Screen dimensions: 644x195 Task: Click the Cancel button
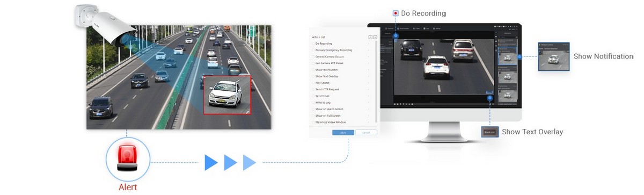(x=366, y=132)
